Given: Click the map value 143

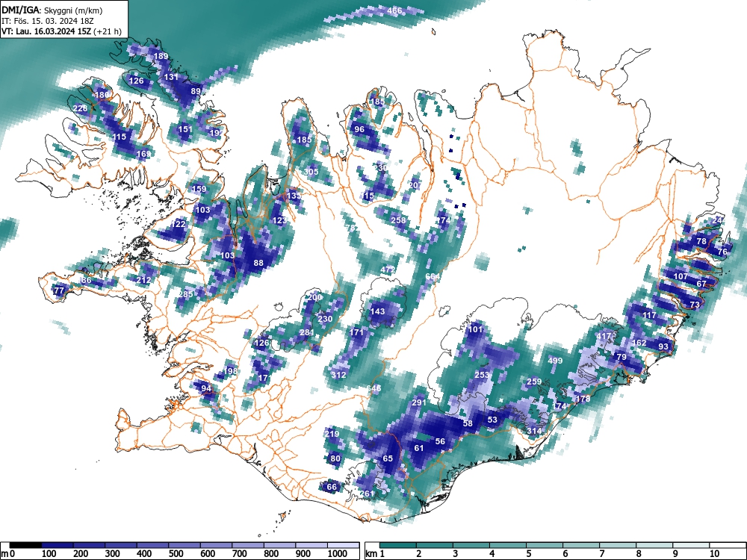Looking at the screenshot, I should [x=377, y=311].
